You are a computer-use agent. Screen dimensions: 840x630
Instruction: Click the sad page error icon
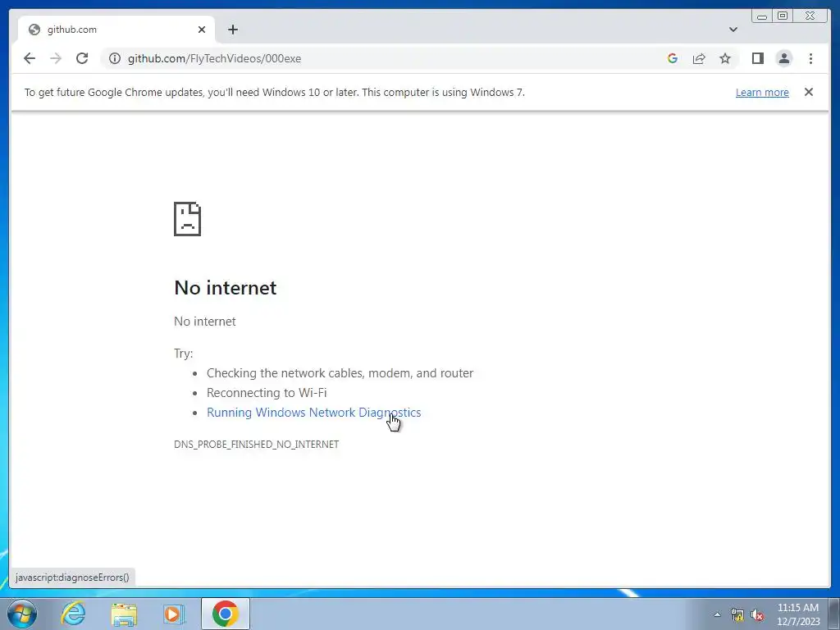pos(188,218)
